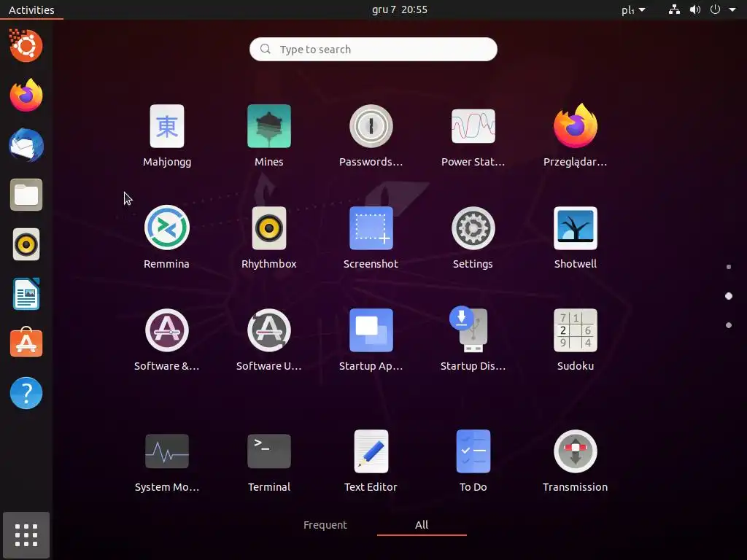747x560 pixels.
Task: Select the middle page indicator dot
Action: tap(729, 296)
